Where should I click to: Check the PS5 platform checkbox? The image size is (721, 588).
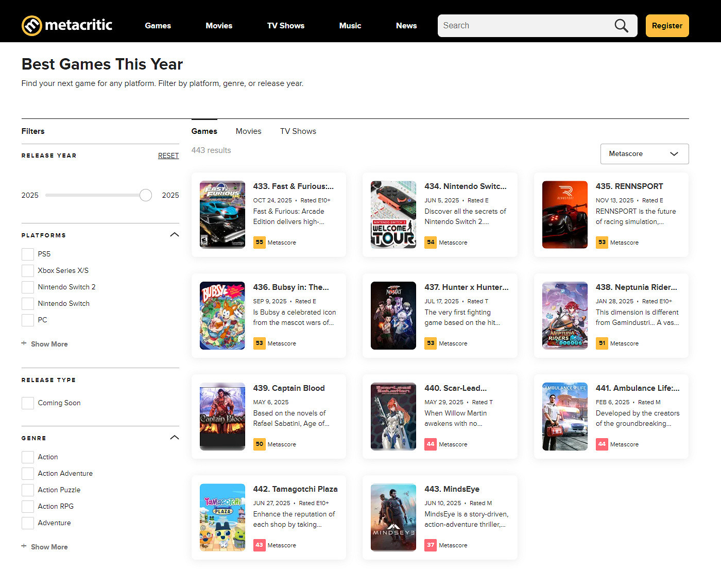(x=28, y=254)
